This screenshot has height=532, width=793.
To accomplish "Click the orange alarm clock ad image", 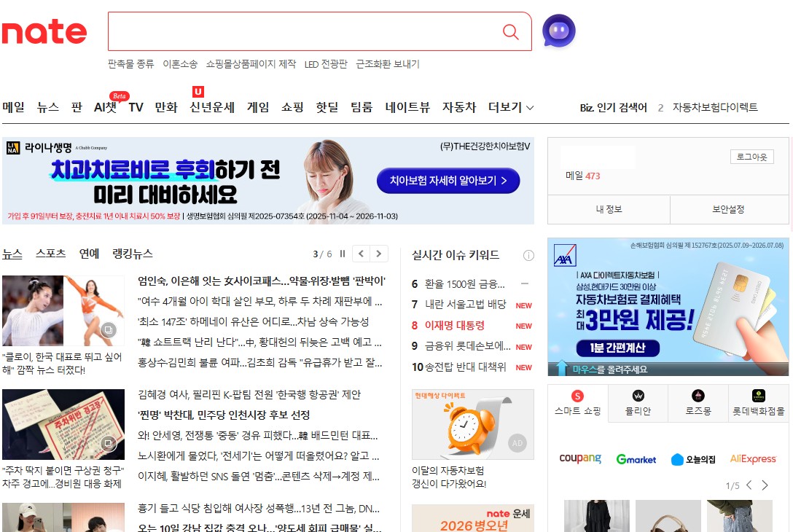I will [473, 424].
